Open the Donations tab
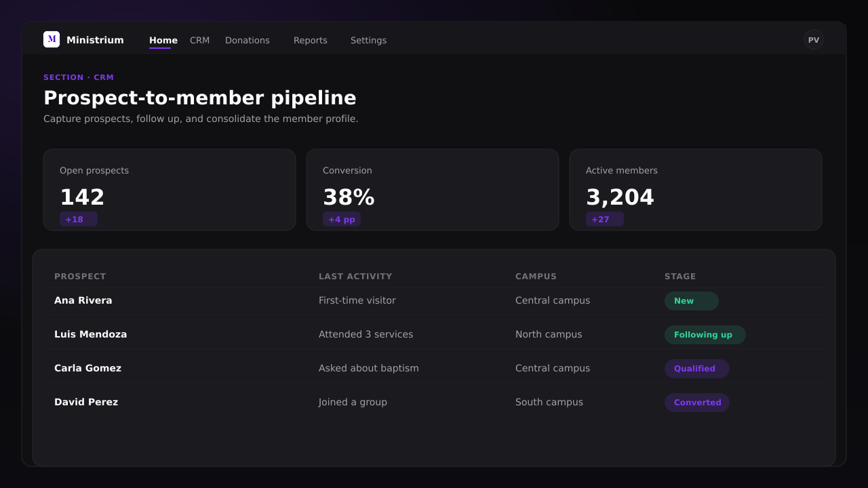 pos(248,40)
